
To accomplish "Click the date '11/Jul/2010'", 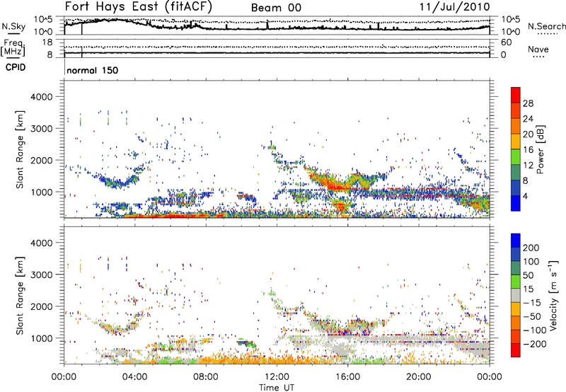I will (454, 7).
